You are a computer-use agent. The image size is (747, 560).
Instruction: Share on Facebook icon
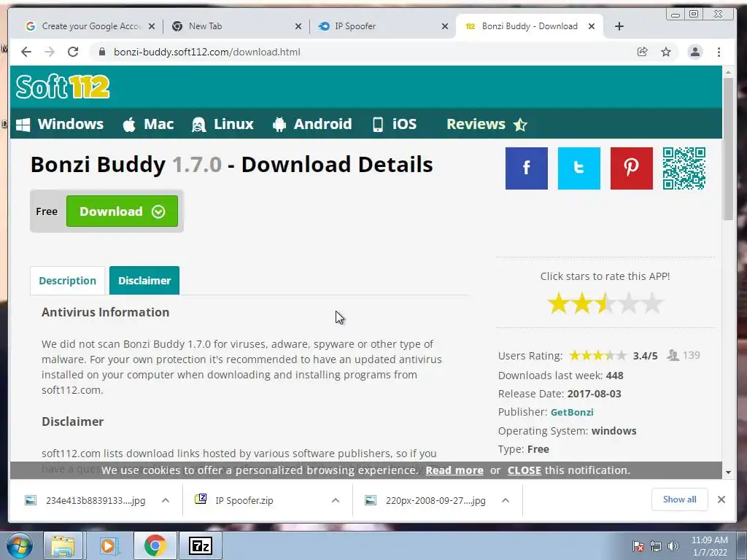527,168
